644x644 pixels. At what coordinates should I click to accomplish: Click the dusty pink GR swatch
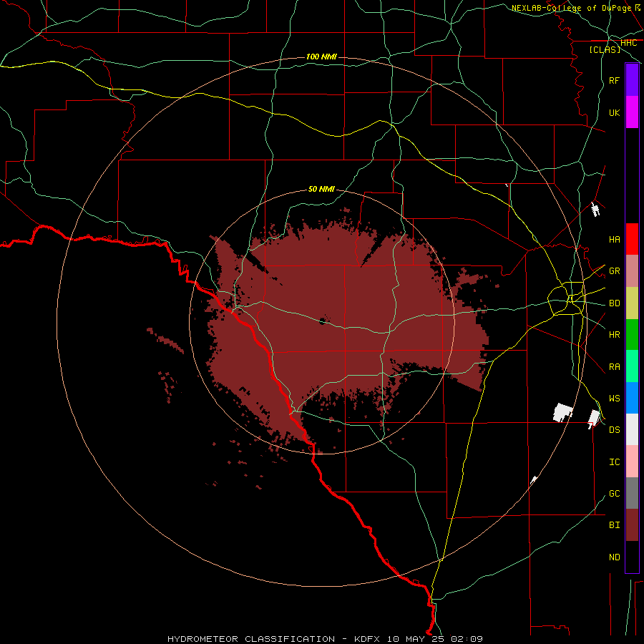(632, 271)
